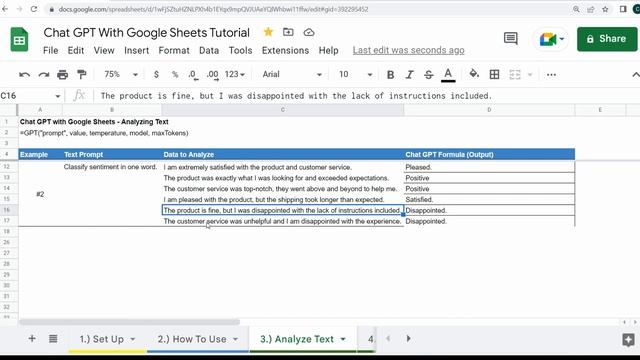Click the Explore button at bottom right
The image size is (640, 360).
(629, 340)
